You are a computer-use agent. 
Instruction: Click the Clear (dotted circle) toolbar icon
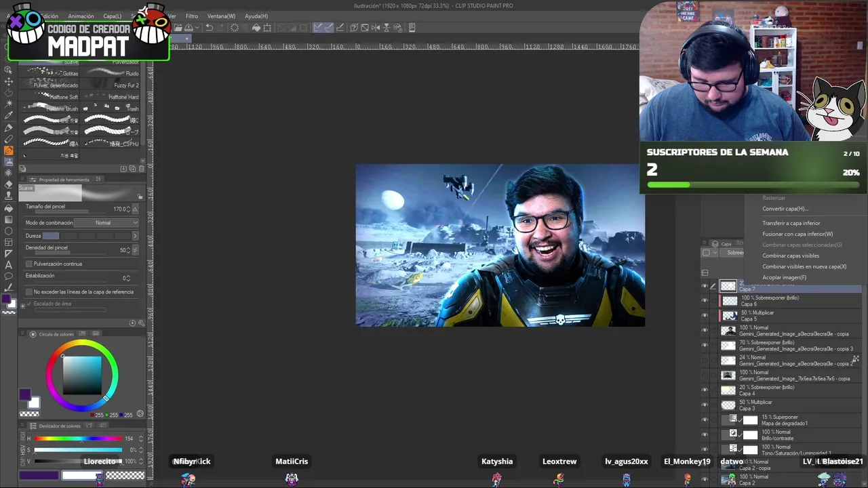click(235, 28)
